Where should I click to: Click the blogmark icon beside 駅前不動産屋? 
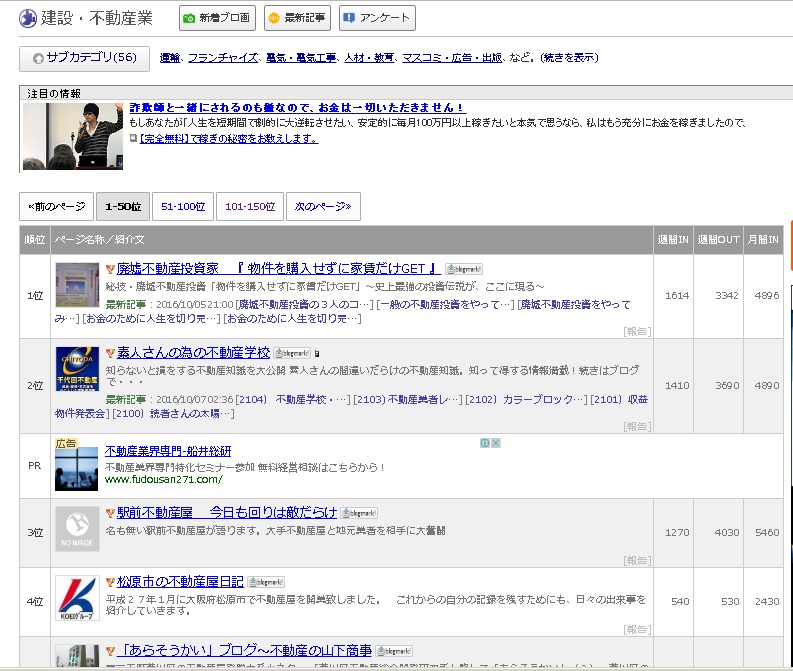(359, 513)
